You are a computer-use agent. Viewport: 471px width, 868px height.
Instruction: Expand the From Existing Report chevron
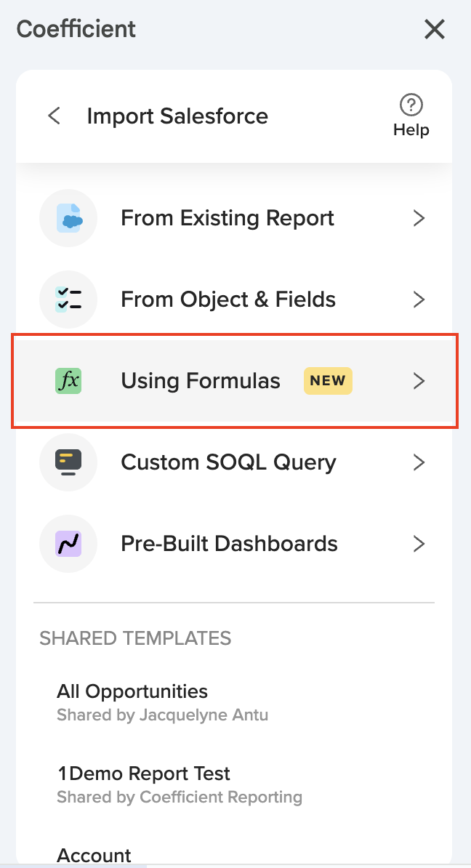419,218
